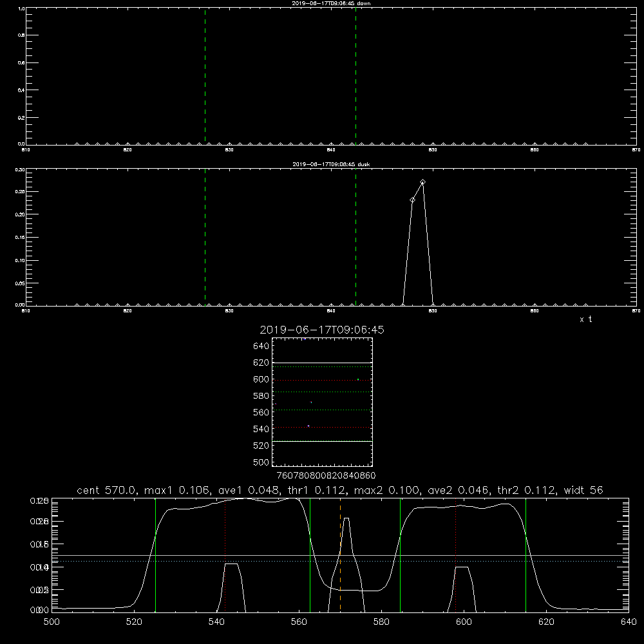Click the green vertical line near 563 in the bottom plot

click(x=310, y=554)
